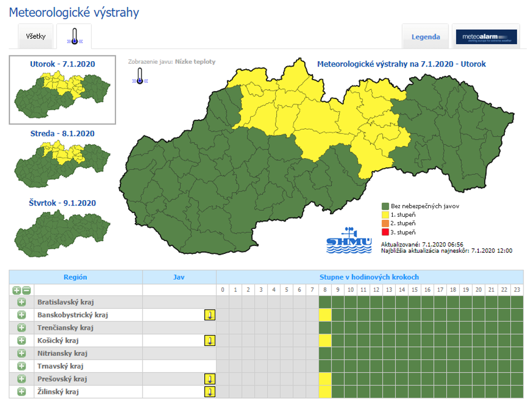This screenshot has width=532, height=412.
Task: Expand Trenčiansky kraj row
Action: (x=22, y=328)
